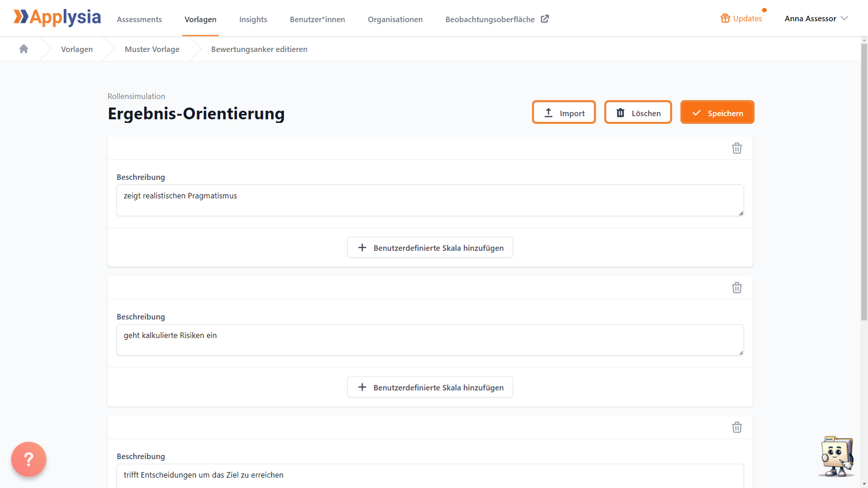Delete the 'geht kalkulierte Risiken ein' anchor trash icon
This screenshot has width=868, height=488.
pos(737,288)
